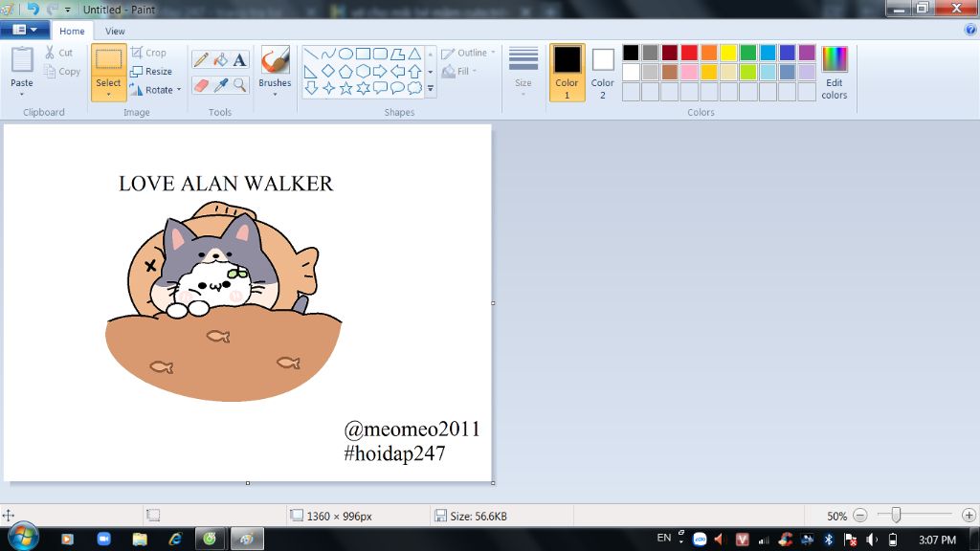
Task: Pick the red color swatch
Action: click(689, 53)
